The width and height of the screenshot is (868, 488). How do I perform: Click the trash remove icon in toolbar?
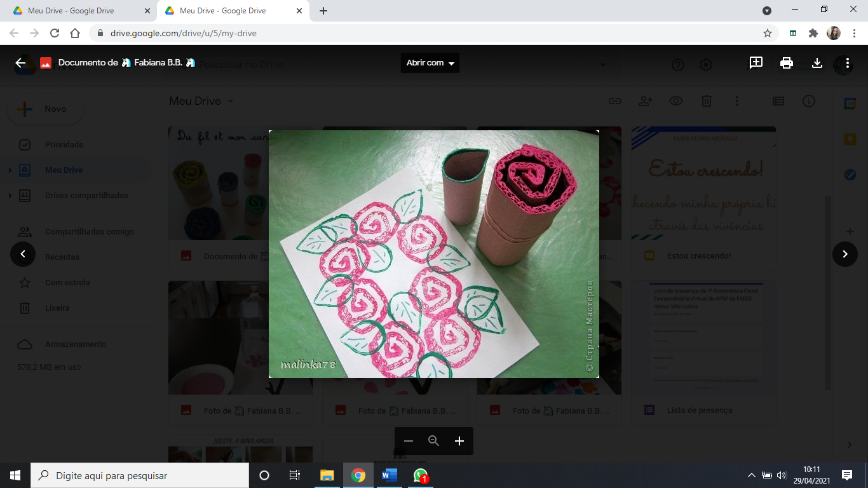707,101
